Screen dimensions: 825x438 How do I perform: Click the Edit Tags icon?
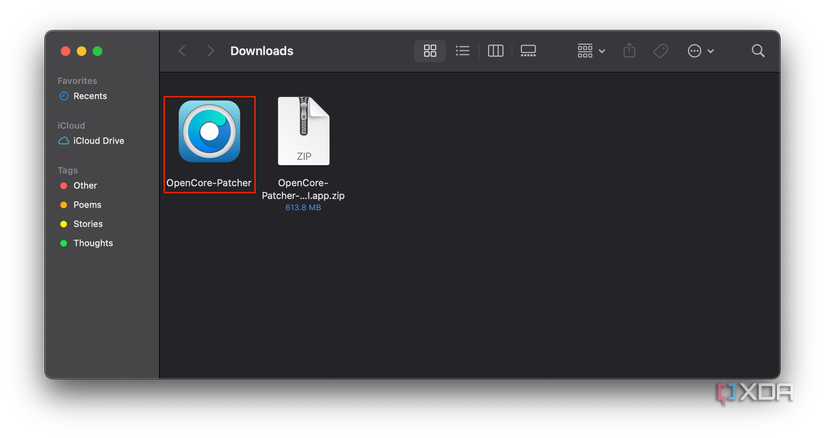click(661, 51)
